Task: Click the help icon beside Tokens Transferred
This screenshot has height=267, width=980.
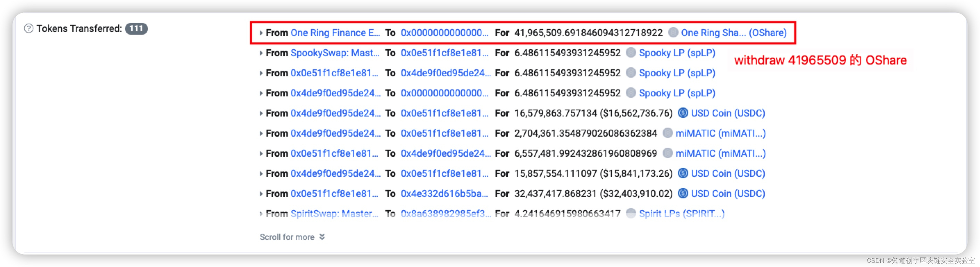Action: (29, 28)
